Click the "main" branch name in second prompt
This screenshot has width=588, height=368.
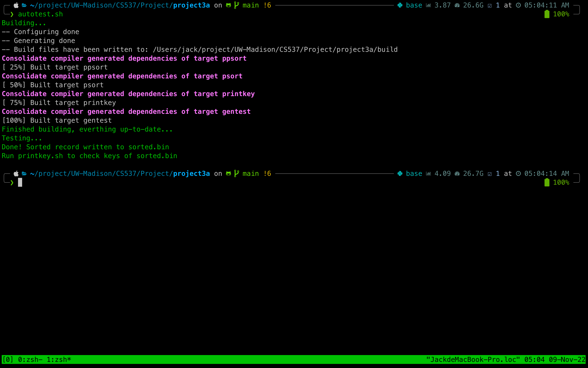[x=251, y=174]
